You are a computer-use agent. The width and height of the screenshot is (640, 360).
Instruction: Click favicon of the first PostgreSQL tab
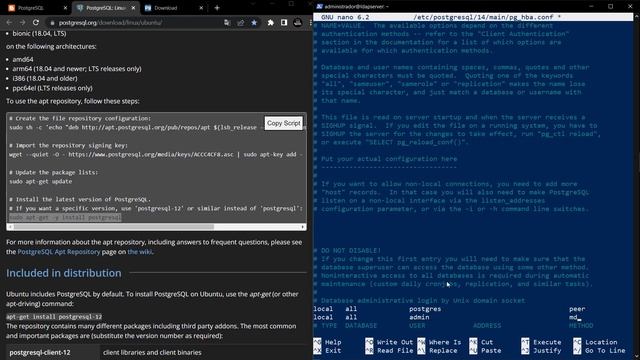tap(11, 8)
